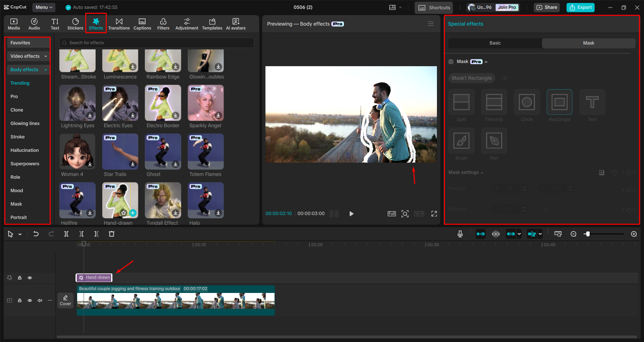Collapse the Mask settings section
This screenshot has width=644, height=342.
pyautogui.click(x=482, y=172)
